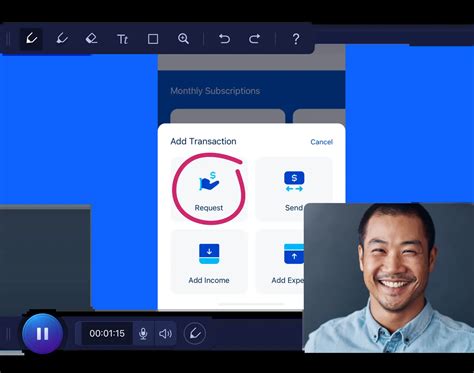Toggle the microphone in recording bar
This screenshot has width=474, height=373.
pyautogui.click(x=143, y=333)
